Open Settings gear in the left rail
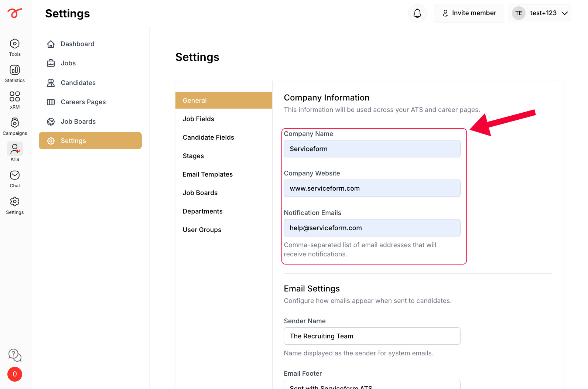 tap(15, 206)
